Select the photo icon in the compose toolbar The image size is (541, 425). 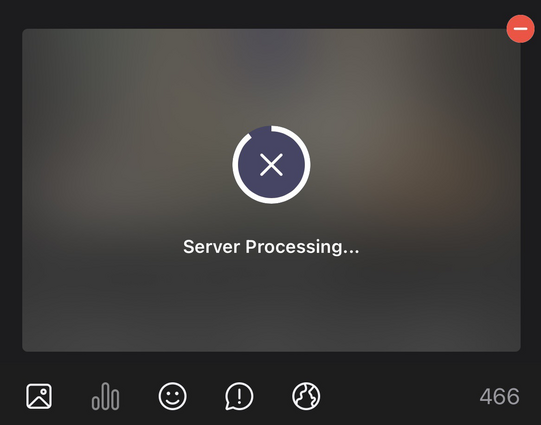point(39,396)
